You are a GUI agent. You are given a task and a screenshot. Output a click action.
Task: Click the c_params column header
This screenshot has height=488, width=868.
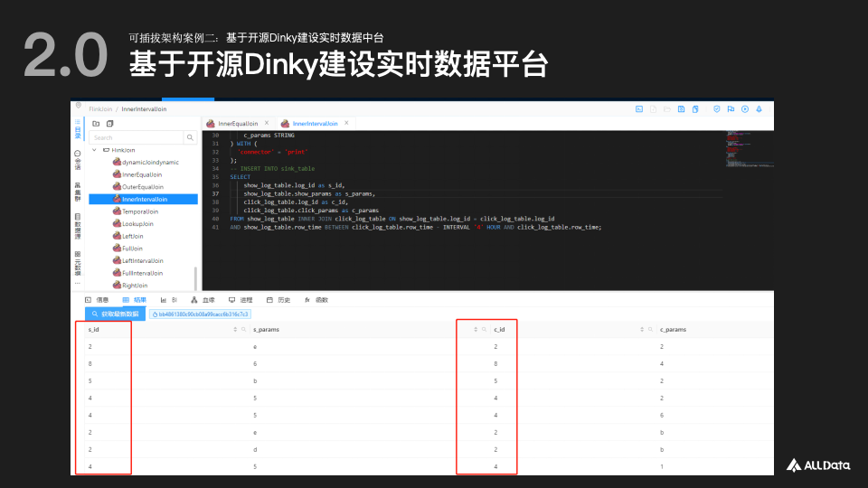673,330
